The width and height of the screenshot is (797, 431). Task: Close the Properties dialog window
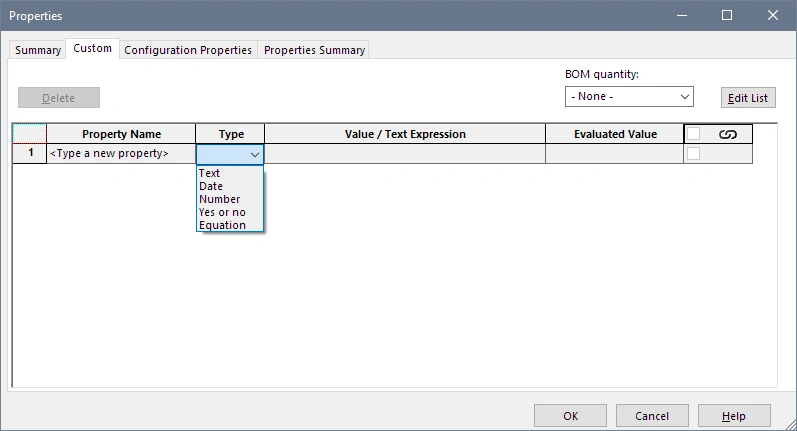coord(773,15)
